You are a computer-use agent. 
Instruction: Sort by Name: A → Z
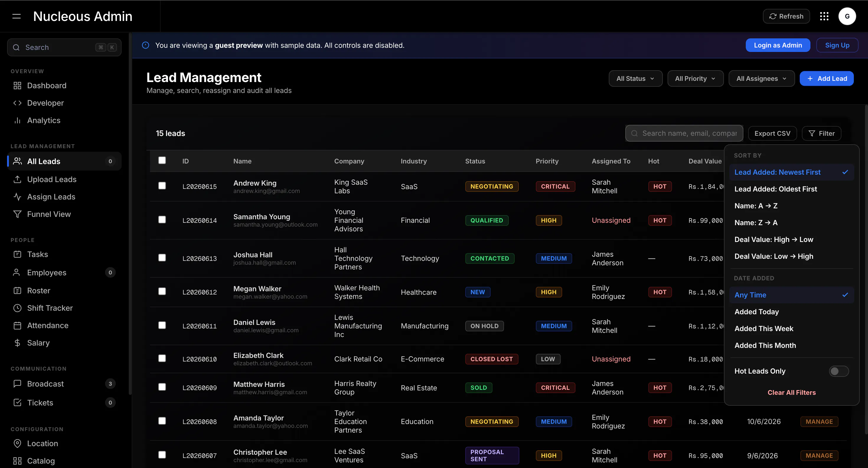792,206
